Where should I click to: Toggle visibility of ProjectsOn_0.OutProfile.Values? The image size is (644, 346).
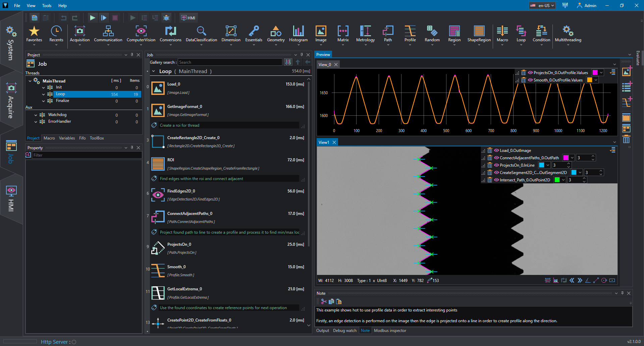click(x=530, y=72)
